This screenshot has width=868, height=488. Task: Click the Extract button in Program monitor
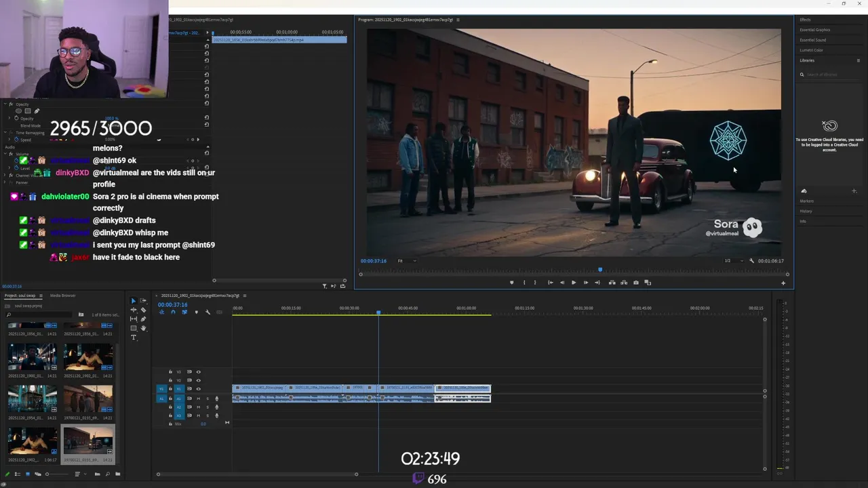[x=624, y=283]
